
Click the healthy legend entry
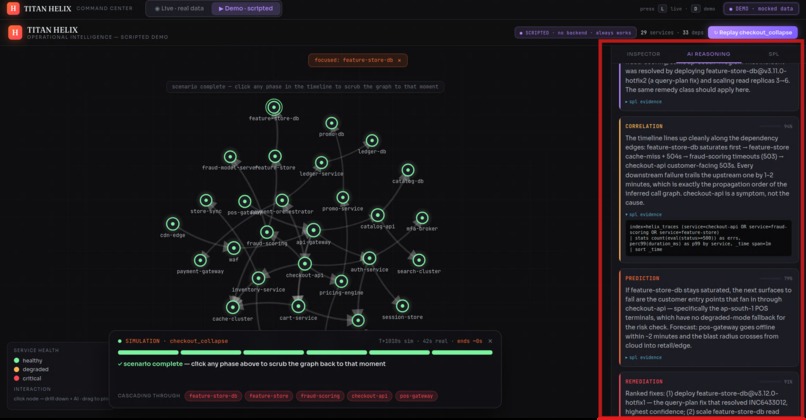28,360
